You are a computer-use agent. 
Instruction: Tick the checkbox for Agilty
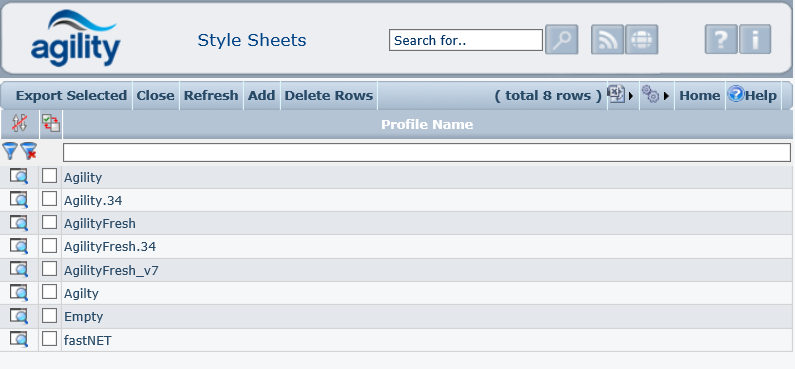(49, 292)
